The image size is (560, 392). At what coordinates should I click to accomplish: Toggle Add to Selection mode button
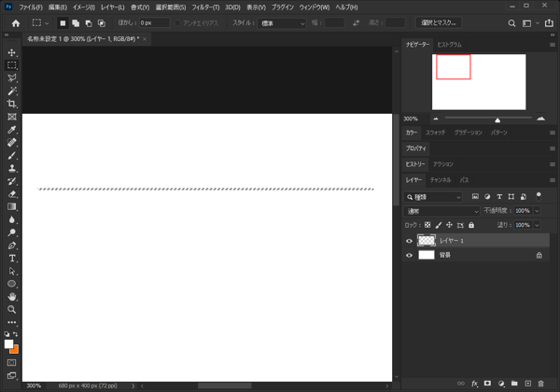tap(76, 23)
